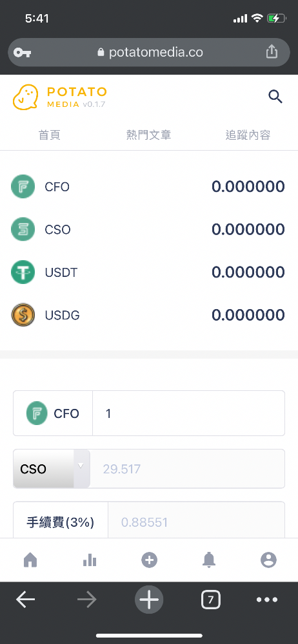298x644 pixels.
Task: Tap the key icon in address bar
Action: point(22,53)
